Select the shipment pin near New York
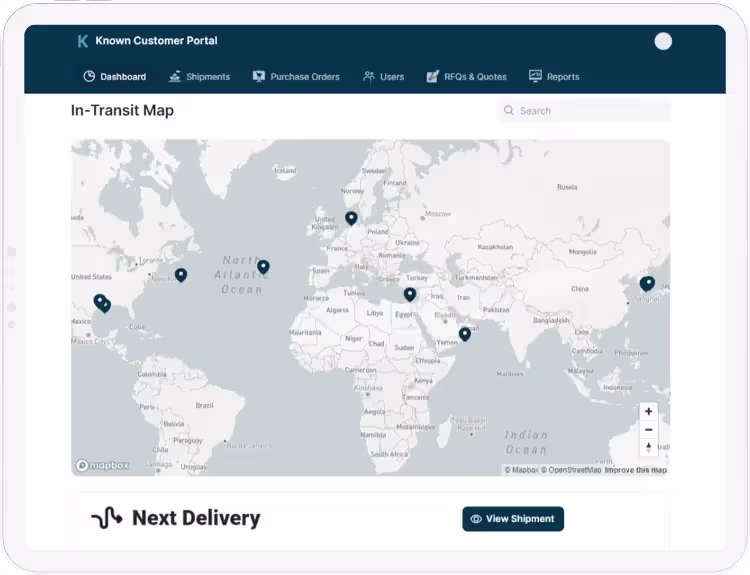750x575 pixels. pos(181,275)
